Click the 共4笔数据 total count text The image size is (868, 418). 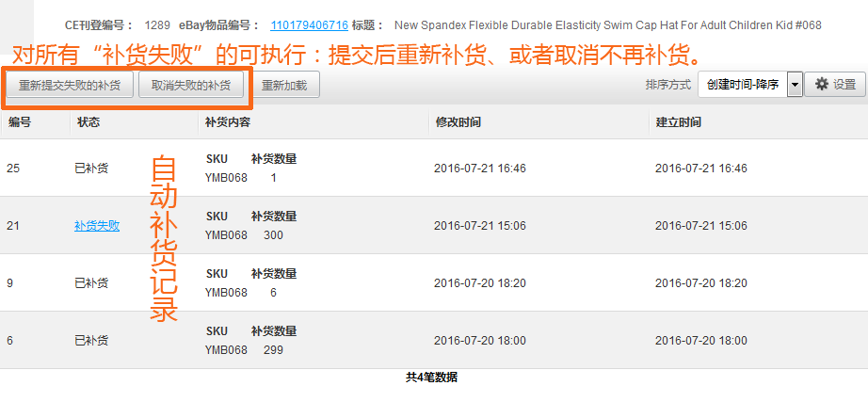[x=432, y=378]
